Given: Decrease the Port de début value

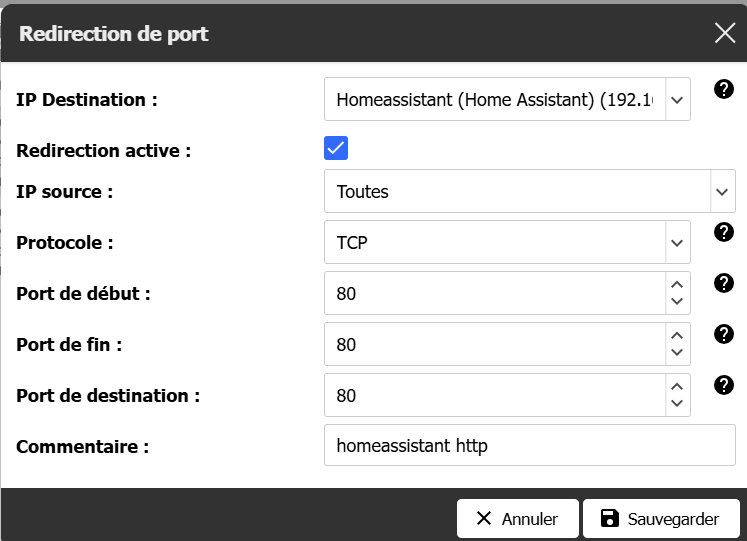Looking at the screenshot, I should click(x=677, y=301).
